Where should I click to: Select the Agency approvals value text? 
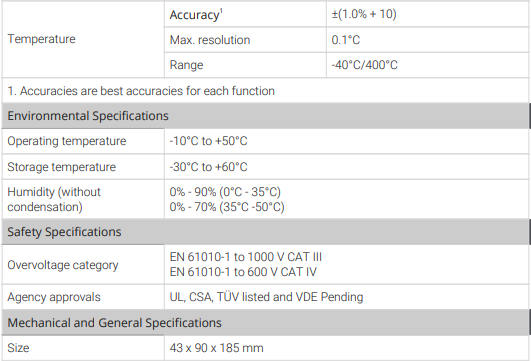coord(266,297)
